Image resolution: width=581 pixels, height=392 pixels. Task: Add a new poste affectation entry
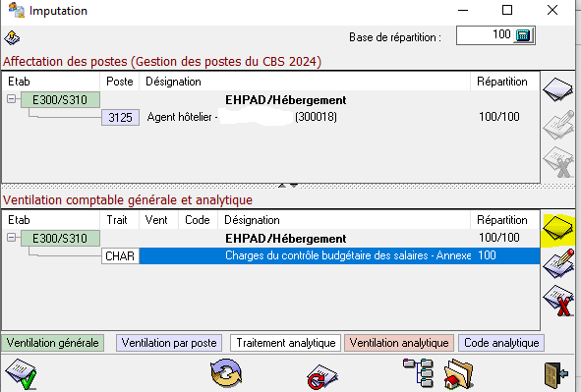point(558,89)
